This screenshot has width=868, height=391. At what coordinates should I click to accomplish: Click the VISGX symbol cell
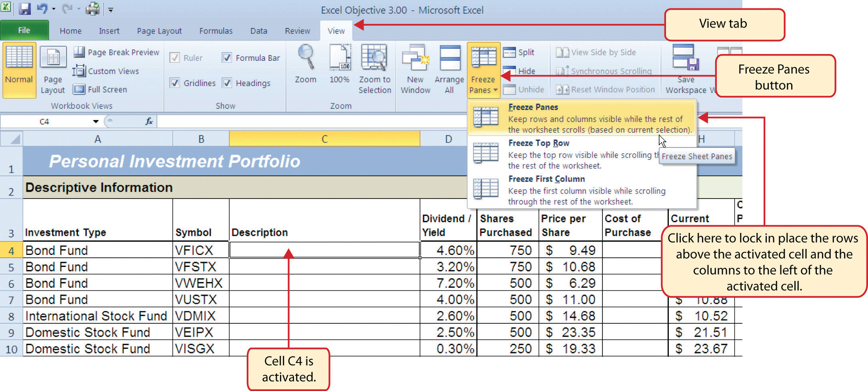click(x=201, y=349)
